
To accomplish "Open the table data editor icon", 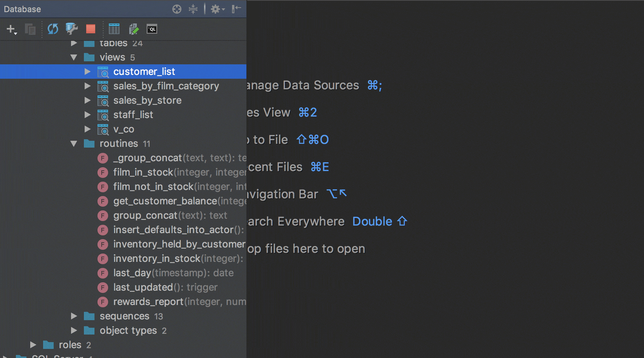I will tap(114, 29).
